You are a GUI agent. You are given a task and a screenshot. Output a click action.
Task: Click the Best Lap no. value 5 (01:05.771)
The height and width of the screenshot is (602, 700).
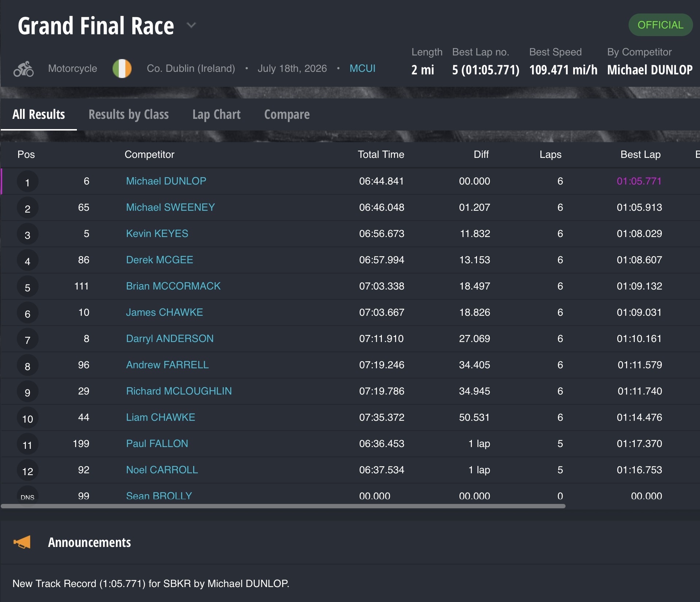pos(486,69)
